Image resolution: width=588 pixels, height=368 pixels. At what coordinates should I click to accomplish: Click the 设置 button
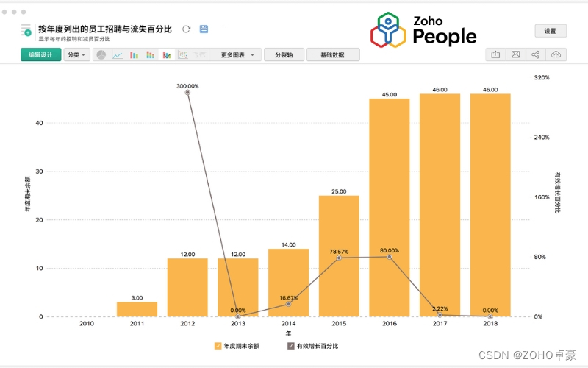551,31
